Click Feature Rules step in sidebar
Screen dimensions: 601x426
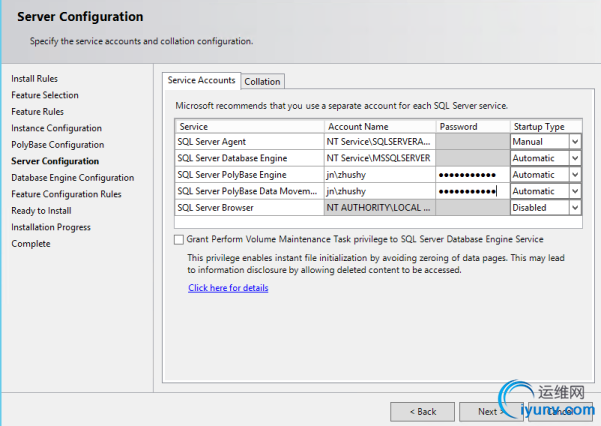(x=38, y=112)
